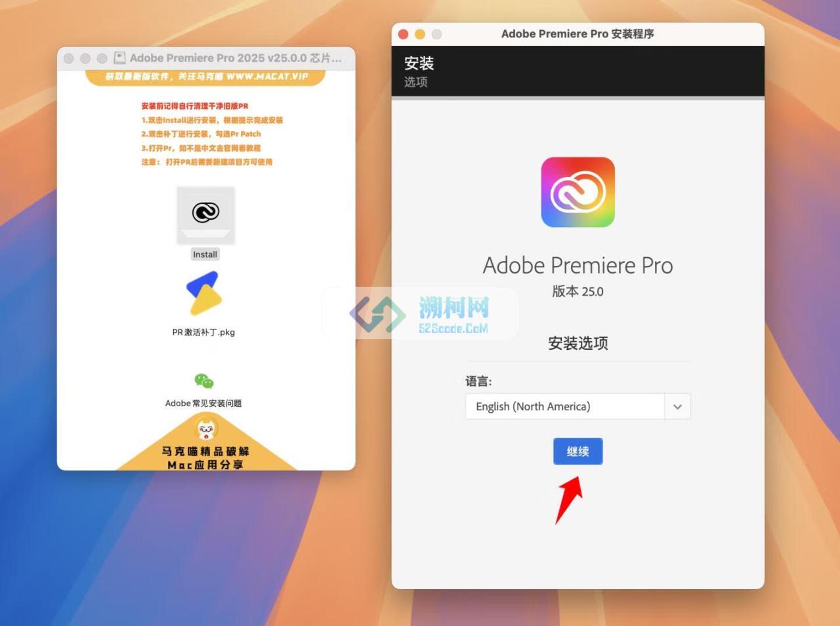
Task: Open the PR 激活补丁.pkg patch icon
Action: [x=204, y=293]
